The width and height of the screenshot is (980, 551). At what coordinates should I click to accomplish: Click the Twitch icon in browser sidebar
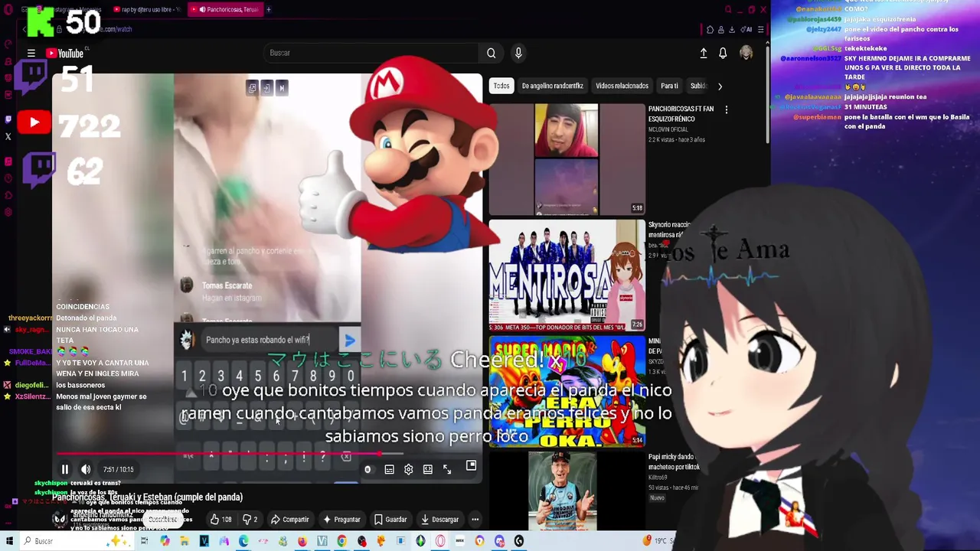tap(8, 119)
